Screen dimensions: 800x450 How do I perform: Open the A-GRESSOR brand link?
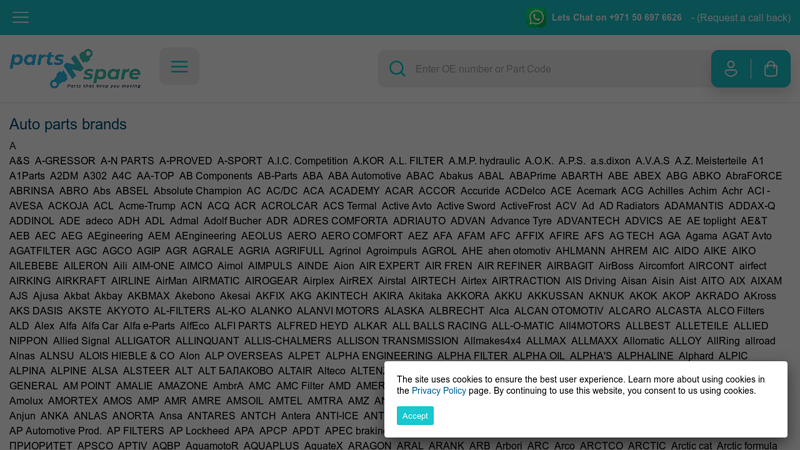(65, 161)
